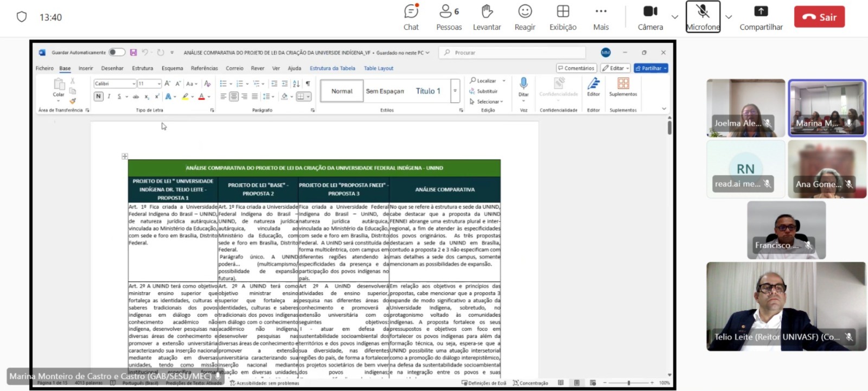Switch to the Inserir ribbon tab
The image size is (868, 391).
[86, 68]
